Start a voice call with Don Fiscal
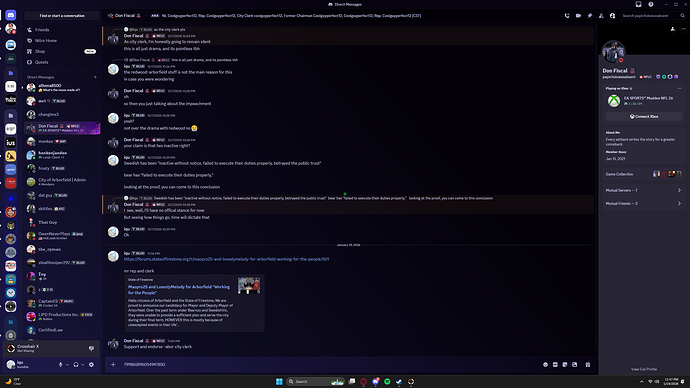The height and width of the screenshot is (388, 690). point(567,16)
